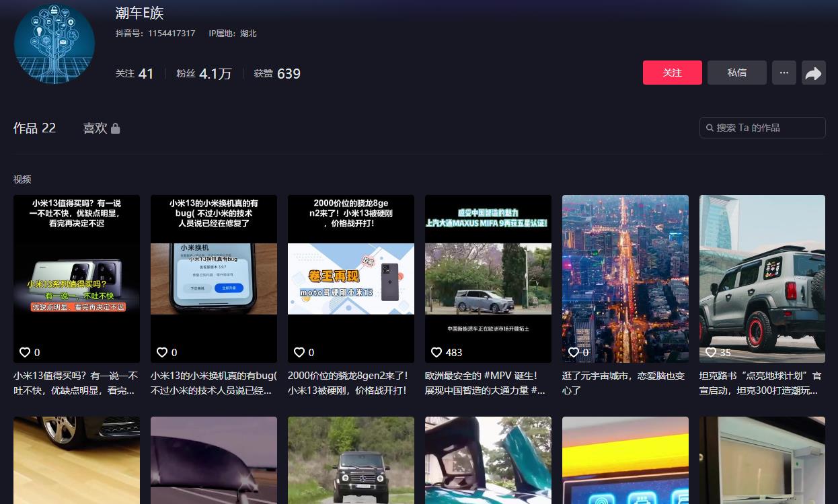
Task: Open the night city aerial video thumbnail
Action: coord(625,279)
